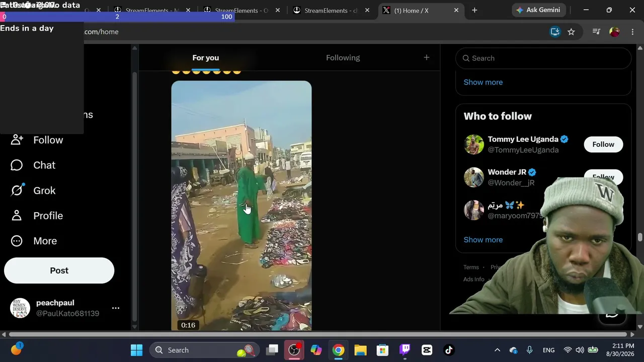644x362 pixels.
Task: Bookmark this page with the star icon
Action: click(571, 32)
